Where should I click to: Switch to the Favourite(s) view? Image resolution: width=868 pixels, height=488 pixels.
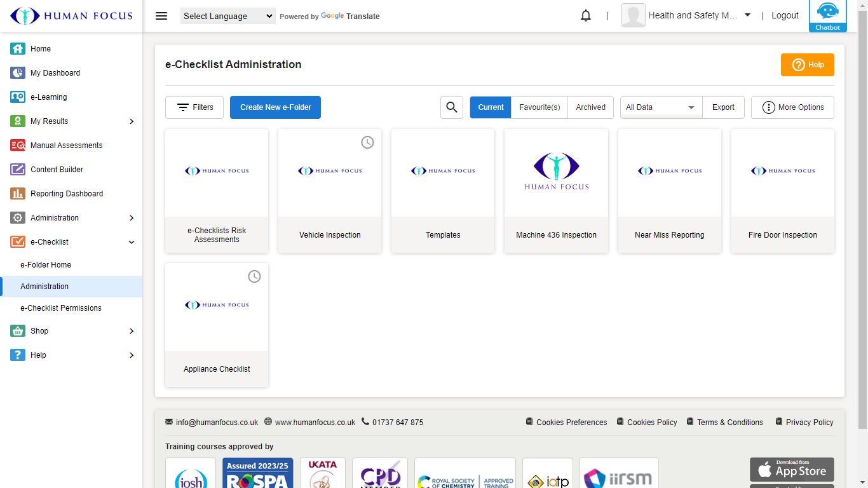539,107
